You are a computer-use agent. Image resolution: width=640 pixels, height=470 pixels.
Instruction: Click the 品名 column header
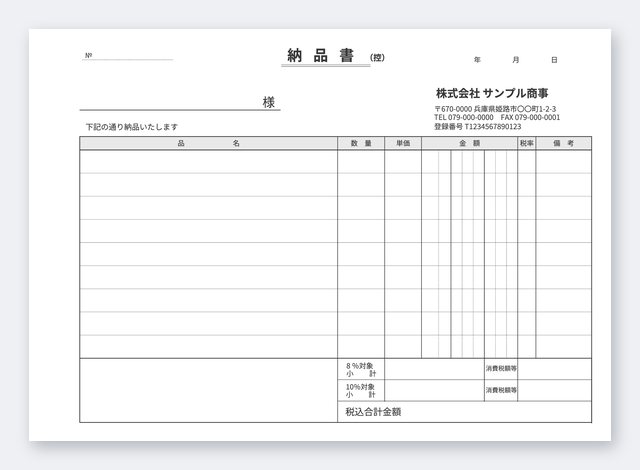coord(209,143)
